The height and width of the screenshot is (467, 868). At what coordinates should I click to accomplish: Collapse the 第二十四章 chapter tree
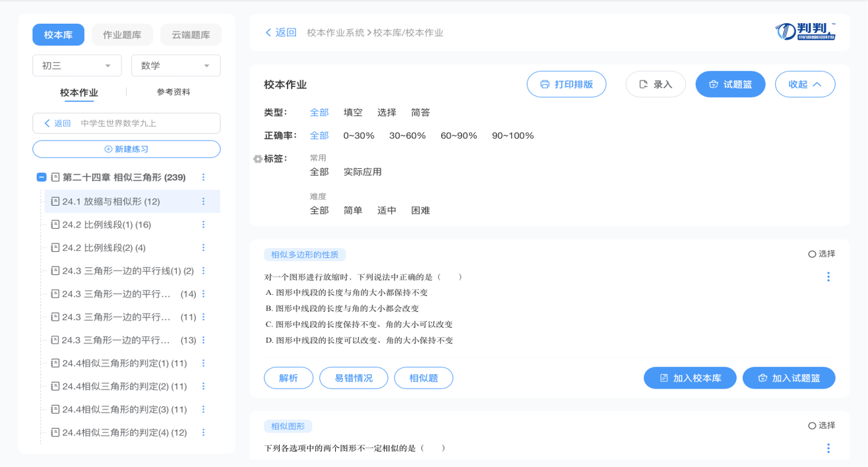pyautogui.click(x=41, y=177)
